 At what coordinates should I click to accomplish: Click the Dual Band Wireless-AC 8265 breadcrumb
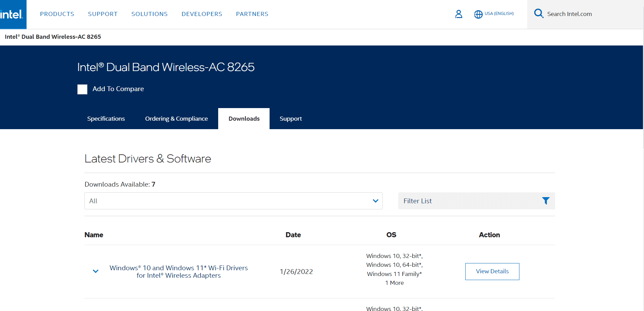pyautogui.click(x=53, y=37)
